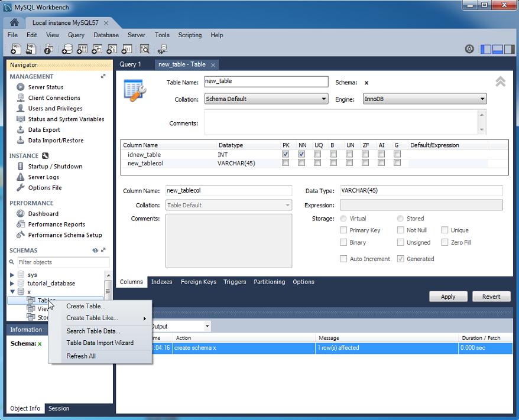The image size is (519, 420).
Task: Click create new view toolbar icon
Action: click(x=97, y=49)
